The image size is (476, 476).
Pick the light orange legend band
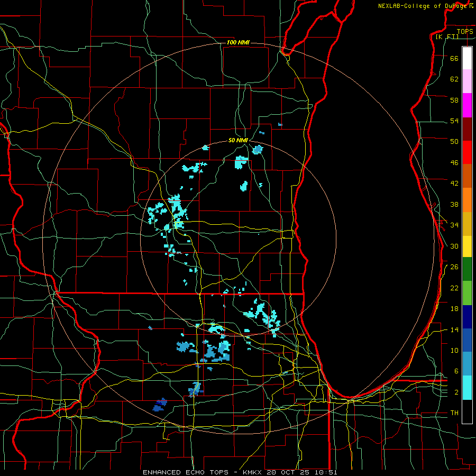point(467,200)
